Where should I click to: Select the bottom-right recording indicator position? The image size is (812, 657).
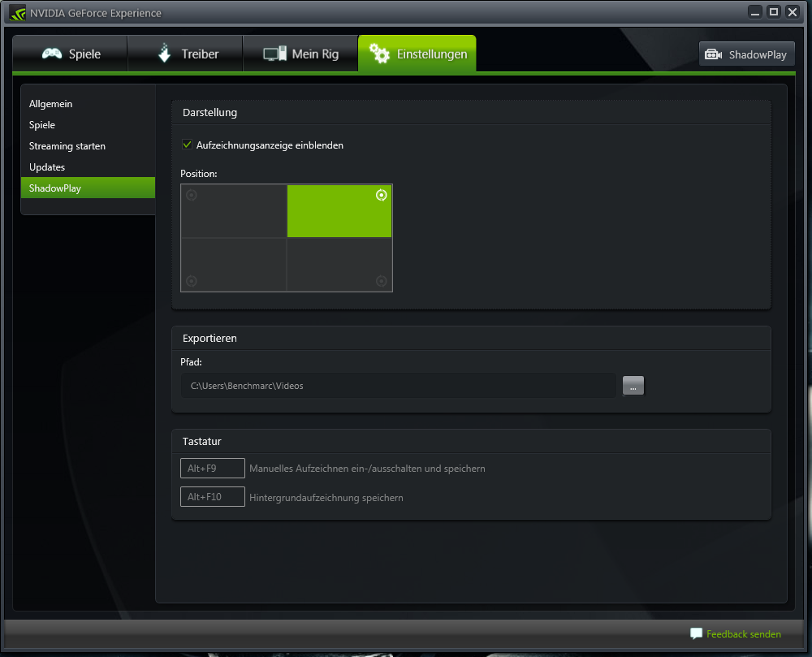click(381, 280)
